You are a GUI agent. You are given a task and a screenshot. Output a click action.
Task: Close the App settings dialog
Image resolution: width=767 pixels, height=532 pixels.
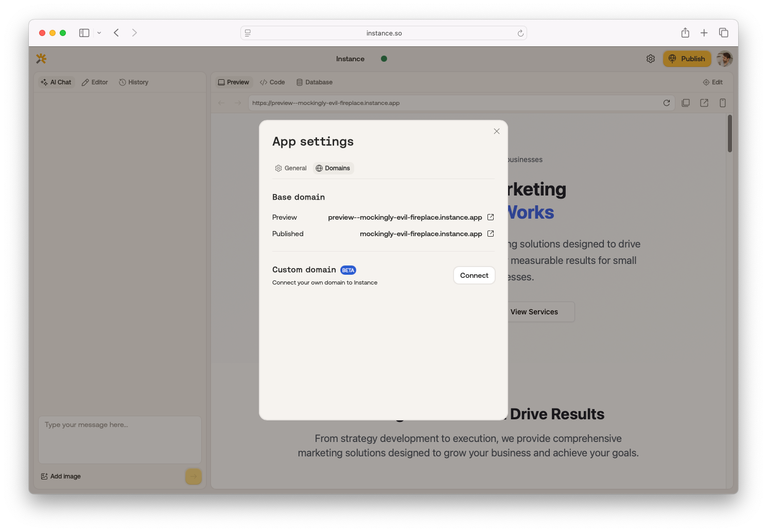(497, 131)
